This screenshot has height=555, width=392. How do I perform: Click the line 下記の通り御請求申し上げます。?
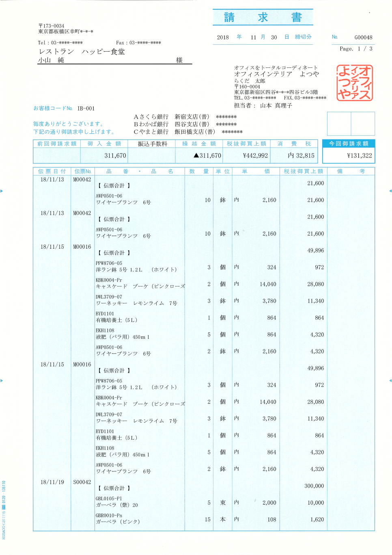click(75, 132)
